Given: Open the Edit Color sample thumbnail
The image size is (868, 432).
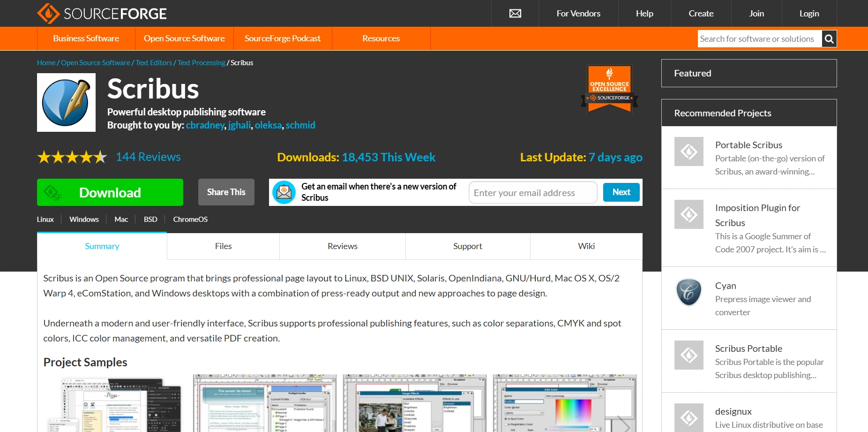Looking at the screenshot, I should tap(565, 403).
